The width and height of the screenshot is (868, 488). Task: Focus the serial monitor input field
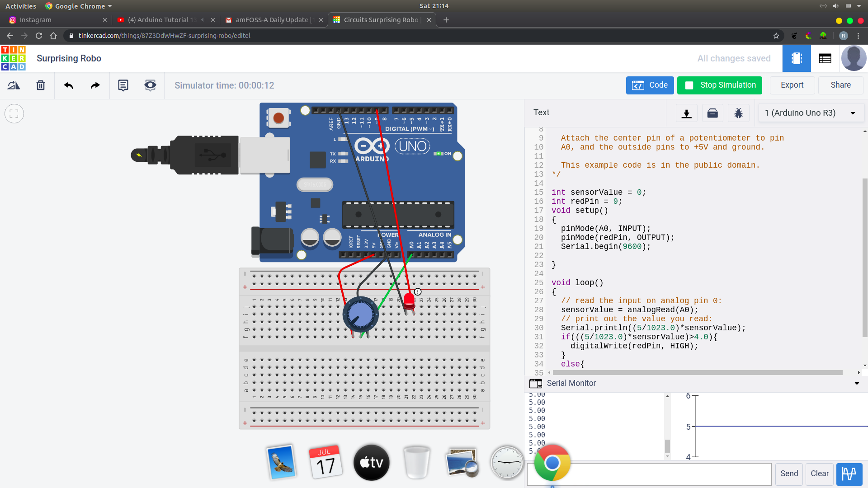(x=649, y=474)
